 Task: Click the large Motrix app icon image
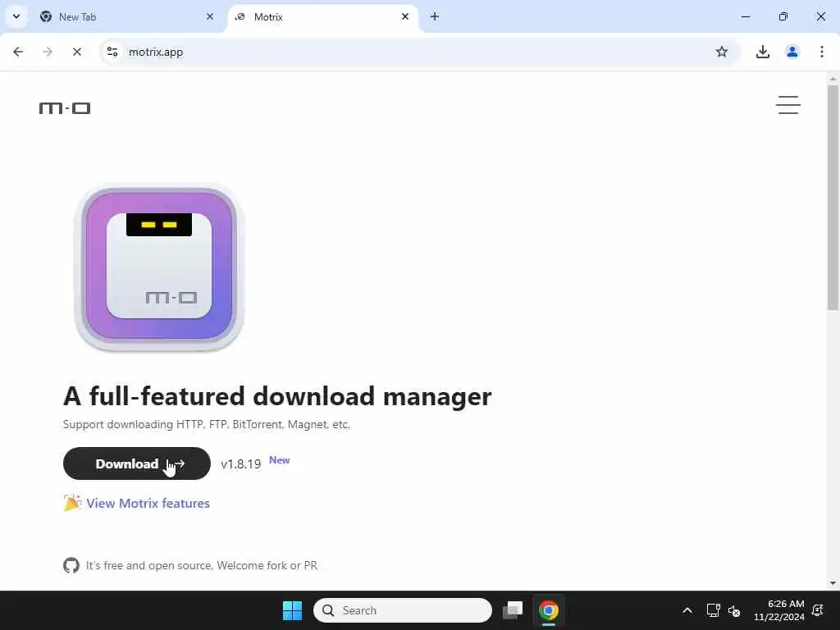(159, 267)
